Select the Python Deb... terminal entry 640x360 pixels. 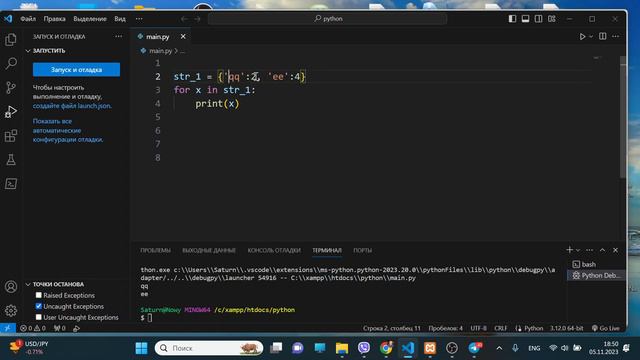(x=596, y=276)
